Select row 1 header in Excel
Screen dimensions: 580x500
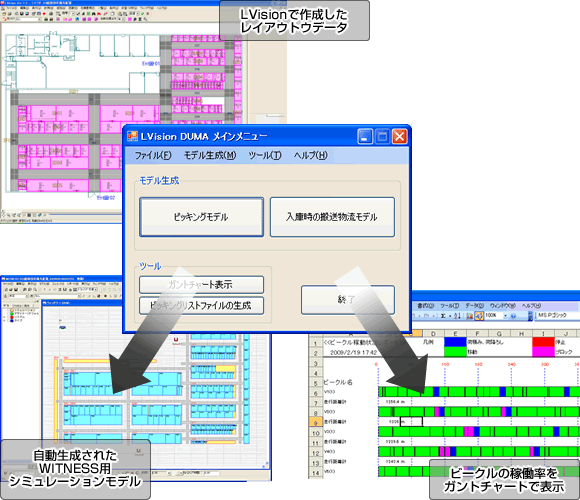click(x=316, y=343)
